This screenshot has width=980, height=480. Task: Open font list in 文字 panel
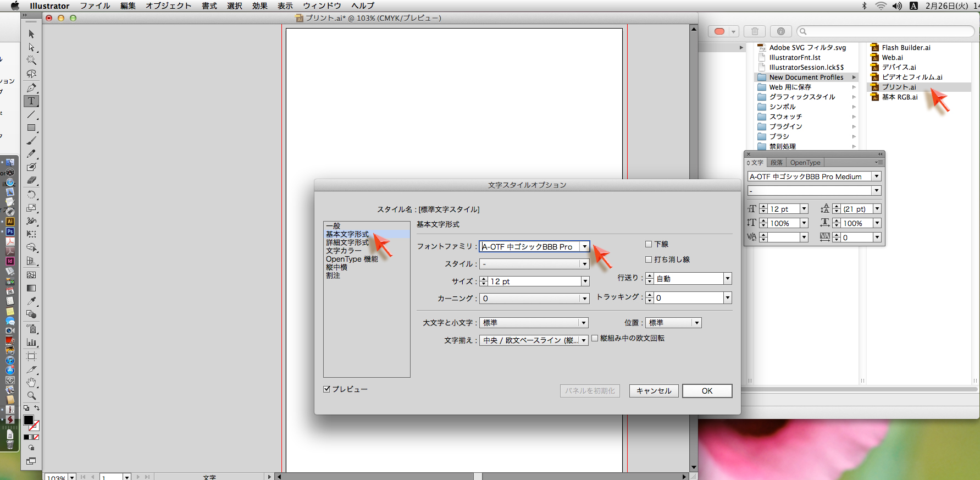pos(877,176)
